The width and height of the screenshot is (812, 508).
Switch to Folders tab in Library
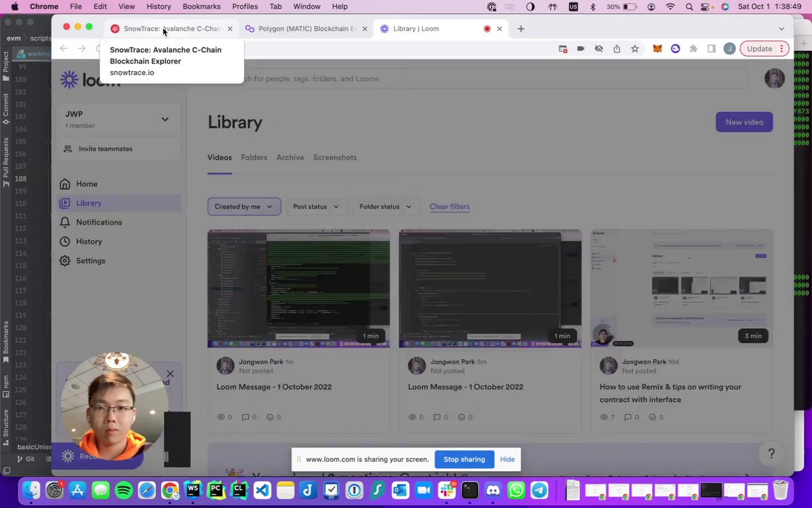tap(254, 157)
